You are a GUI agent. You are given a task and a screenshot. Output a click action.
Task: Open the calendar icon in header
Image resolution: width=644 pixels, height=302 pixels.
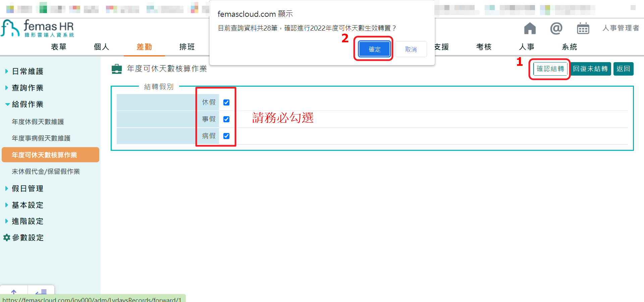583,29
